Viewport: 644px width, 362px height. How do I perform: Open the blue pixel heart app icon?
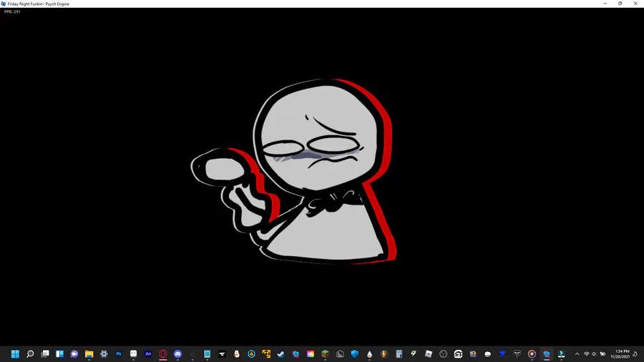(502, 354)
